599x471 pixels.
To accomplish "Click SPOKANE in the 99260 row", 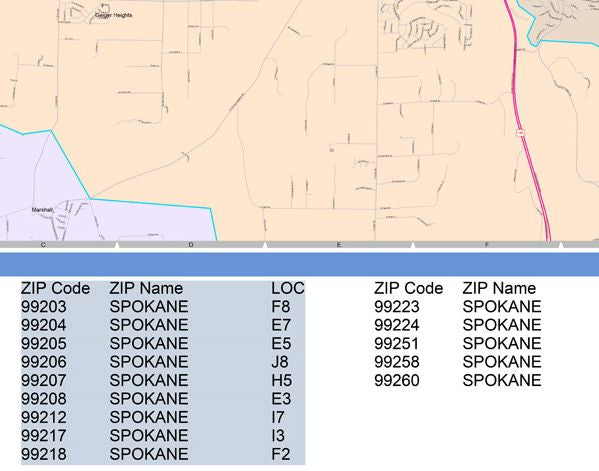I will pyautogui.click(x=502, y=380).
